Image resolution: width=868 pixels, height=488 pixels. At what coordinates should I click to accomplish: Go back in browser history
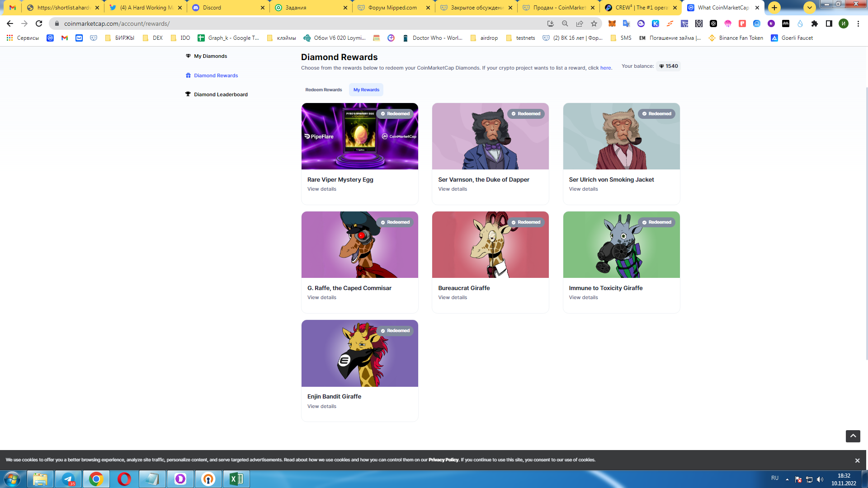pyautogui.click(x=10, y=23)
